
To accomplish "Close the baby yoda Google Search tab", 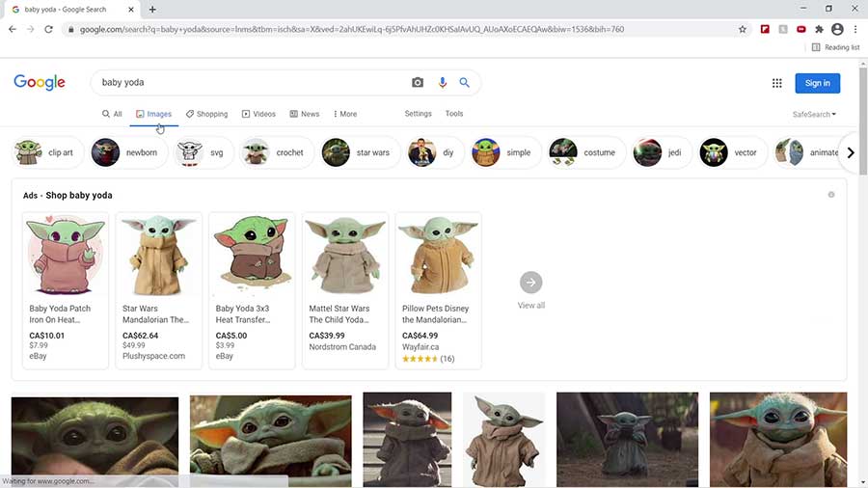I will [130, 10].
